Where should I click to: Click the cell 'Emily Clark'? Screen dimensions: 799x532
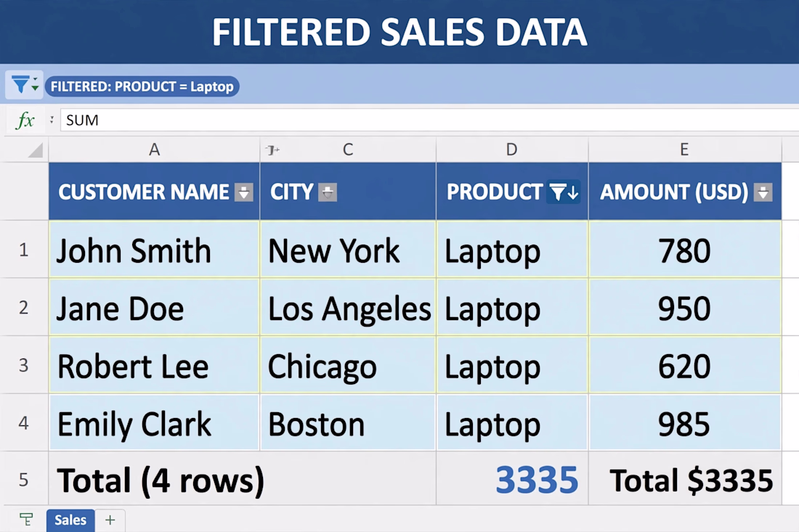coord(155,422)
